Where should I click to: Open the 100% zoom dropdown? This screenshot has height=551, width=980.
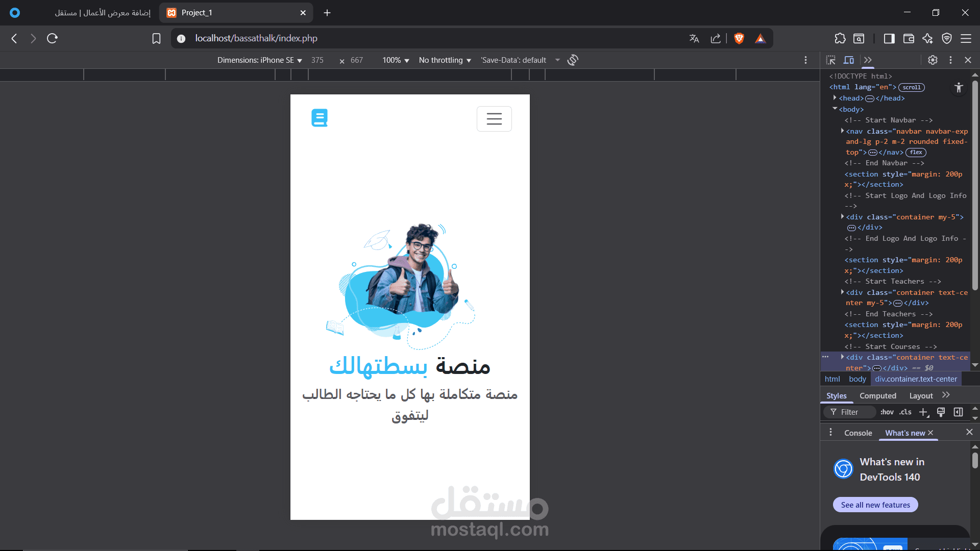coord(396,60)
